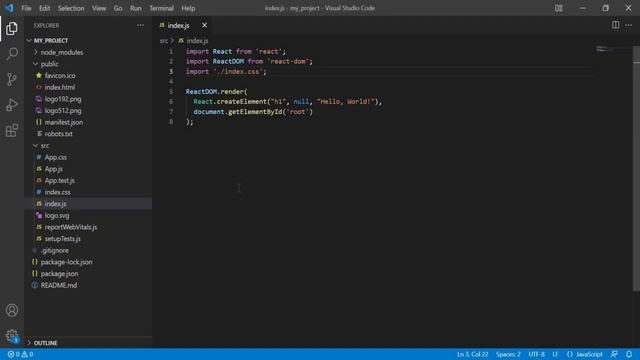Screen dimensions: 640x360
Task: Open the Explorer view in activity bar
Action: coord(12,29)
